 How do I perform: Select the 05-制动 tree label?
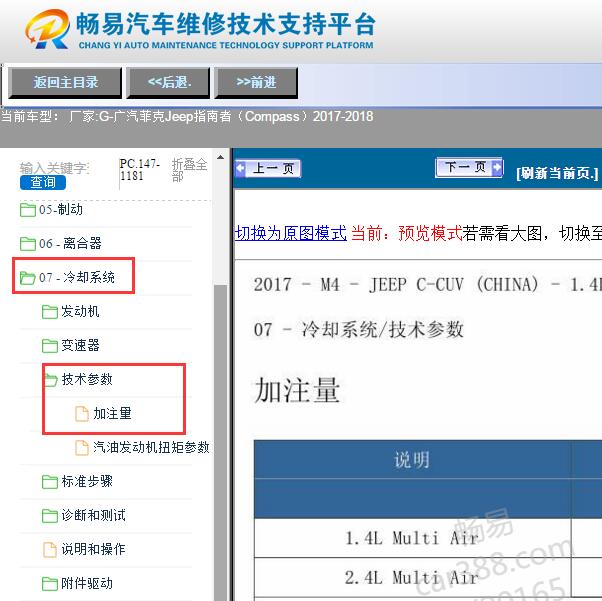coord(61,209)
